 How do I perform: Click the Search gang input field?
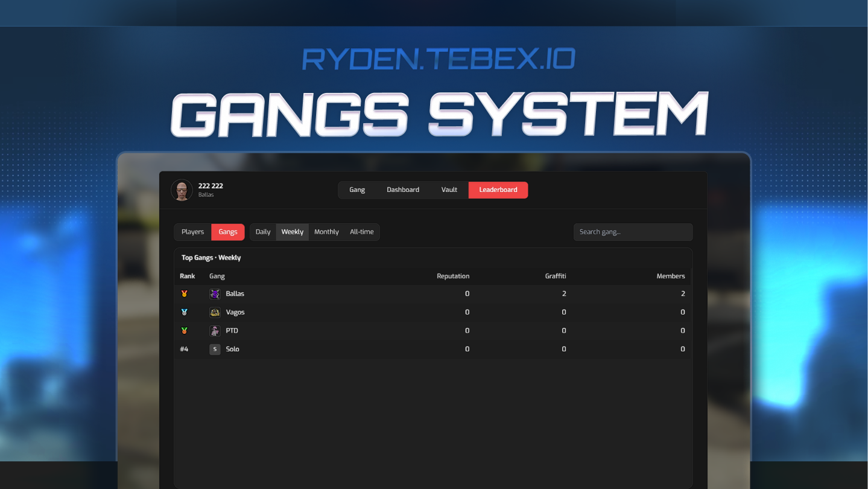[x=633, y=232]
